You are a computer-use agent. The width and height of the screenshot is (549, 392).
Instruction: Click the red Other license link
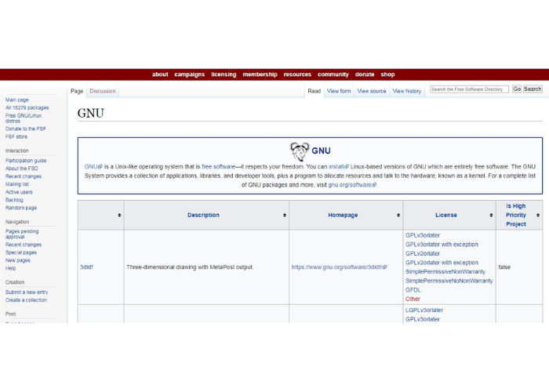click(413, 299)
